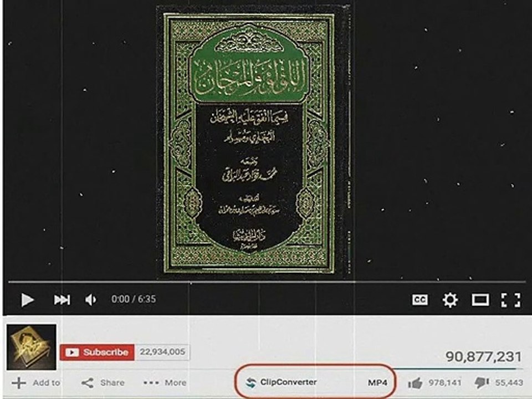This screenshot has width=532, height=399.
Task: Toggle closed captions CC button
Action: point(420,300)
